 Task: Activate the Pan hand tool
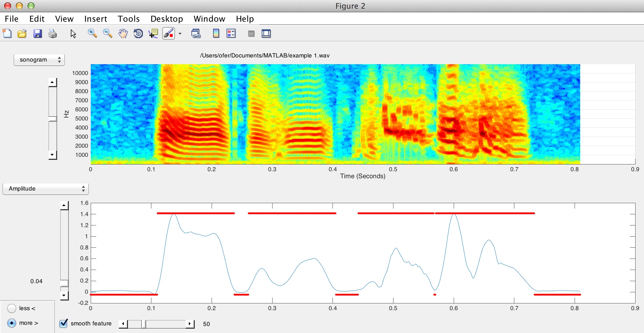123,33
